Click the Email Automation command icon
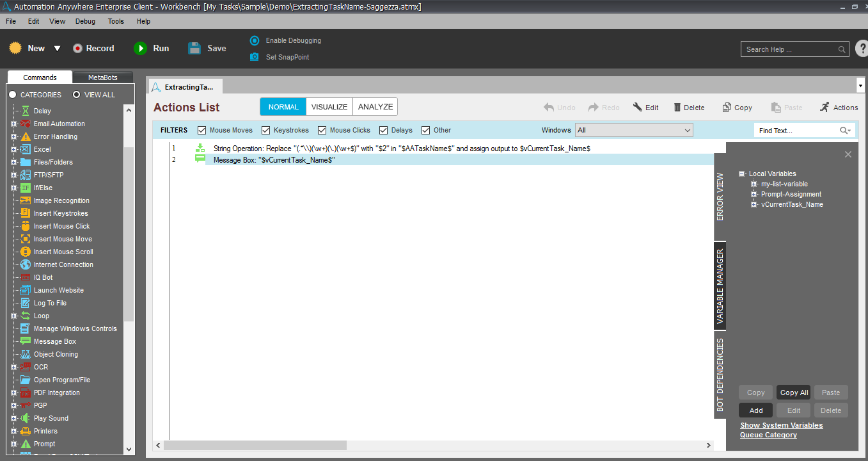 coord(26,124)
